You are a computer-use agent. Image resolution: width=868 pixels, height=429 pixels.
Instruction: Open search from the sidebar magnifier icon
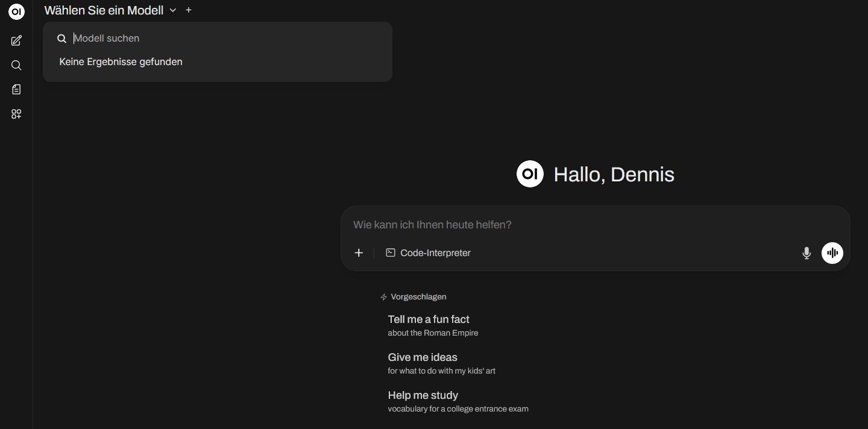tap(16, 65)
